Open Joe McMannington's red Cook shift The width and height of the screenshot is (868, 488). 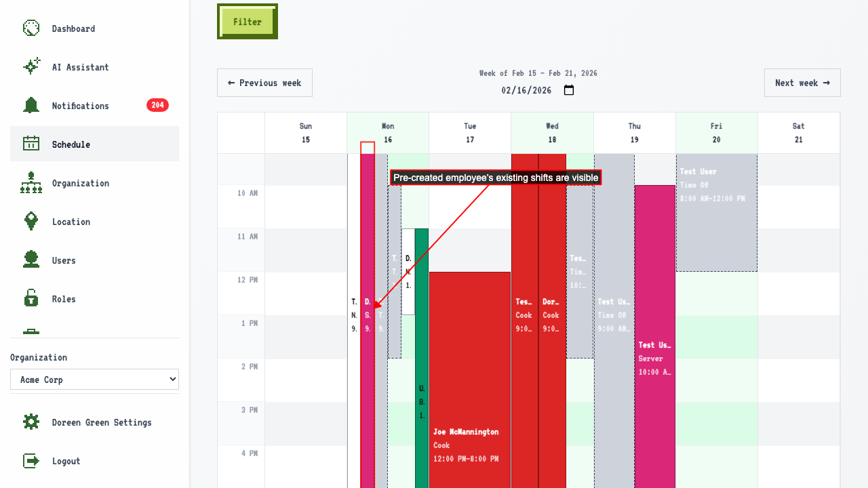[470, 380]
